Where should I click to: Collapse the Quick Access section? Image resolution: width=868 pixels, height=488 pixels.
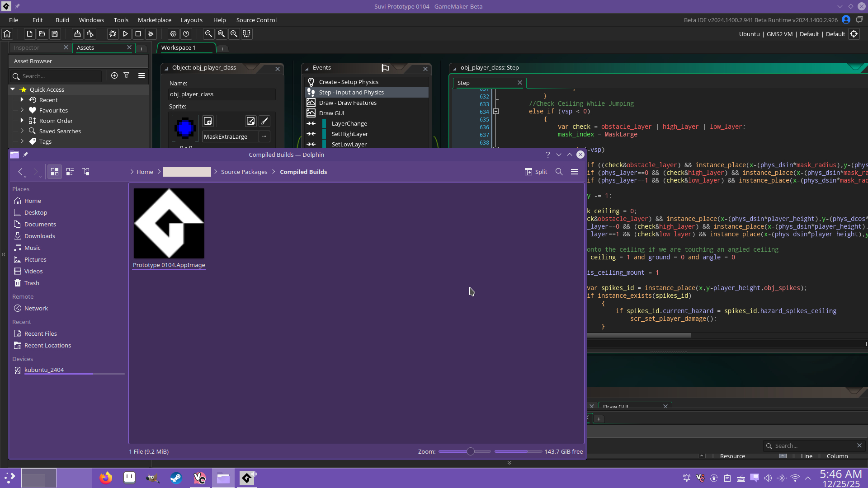(13, 89)
